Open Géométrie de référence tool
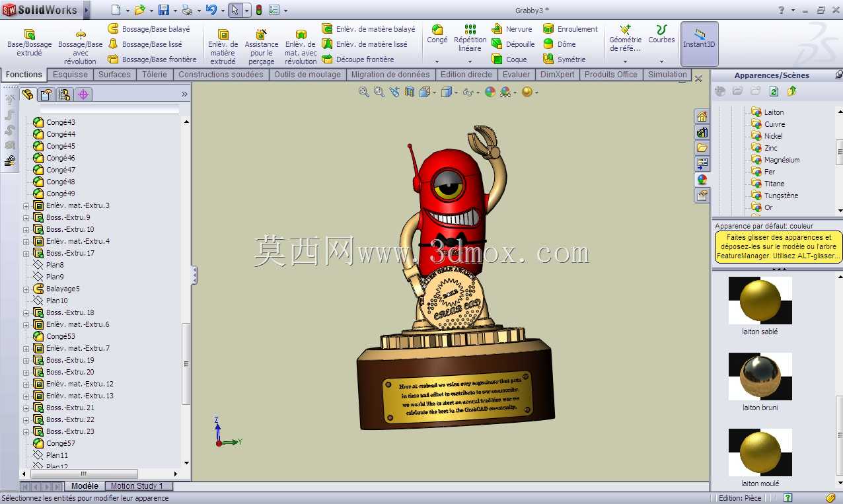The width and height of the screenshot is (843, 504). point(625,38)
